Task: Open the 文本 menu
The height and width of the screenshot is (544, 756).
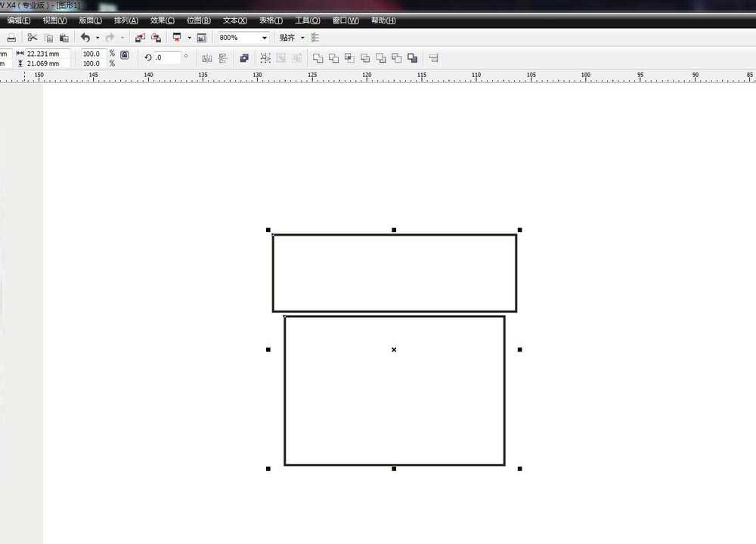Action: click(x=234, y=20)
